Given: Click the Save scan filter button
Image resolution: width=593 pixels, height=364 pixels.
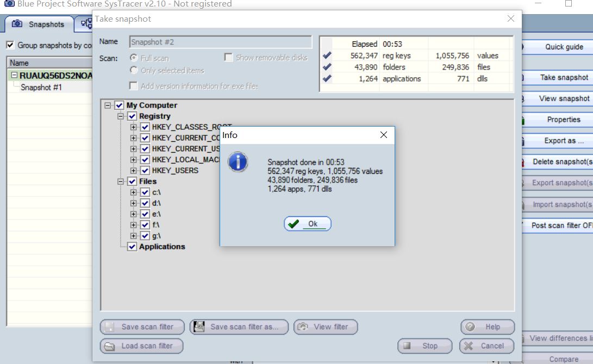Looking at the screenshot, I should pos(142,327).
